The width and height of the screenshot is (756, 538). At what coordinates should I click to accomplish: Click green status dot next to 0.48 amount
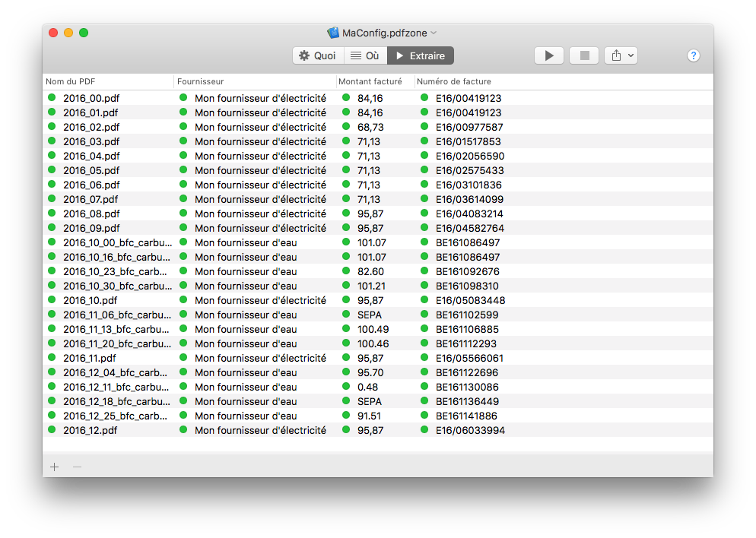346,387
